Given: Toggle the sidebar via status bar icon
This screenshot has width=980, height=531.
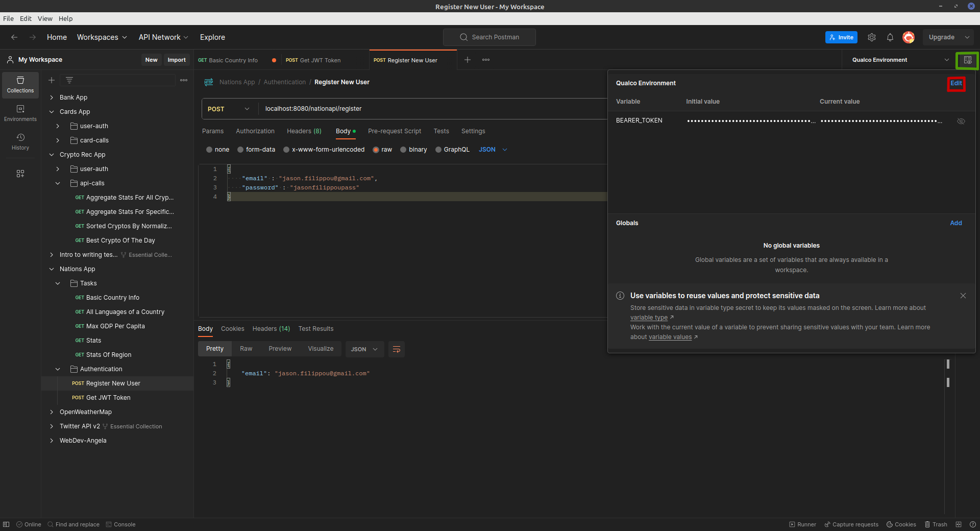Looking at the screenshot, I should click(6, 524).
